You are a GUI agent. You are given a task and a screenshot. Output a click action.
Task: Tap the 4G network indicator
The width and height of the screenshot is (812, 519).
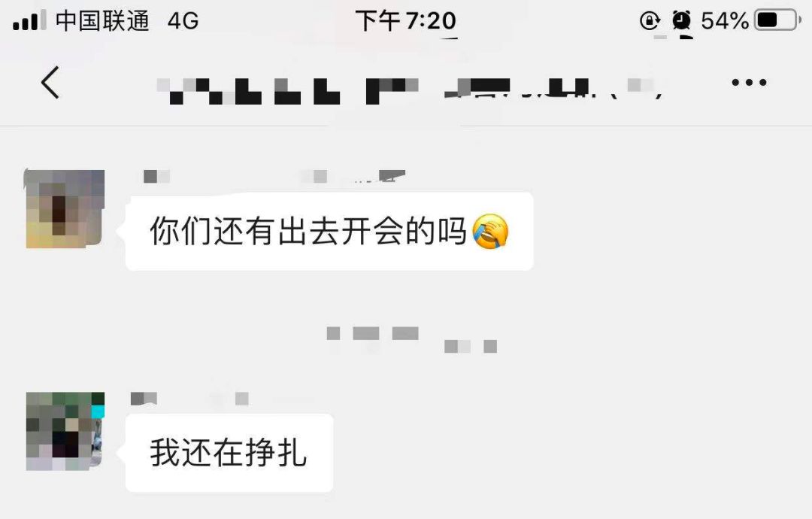(183, 21)
